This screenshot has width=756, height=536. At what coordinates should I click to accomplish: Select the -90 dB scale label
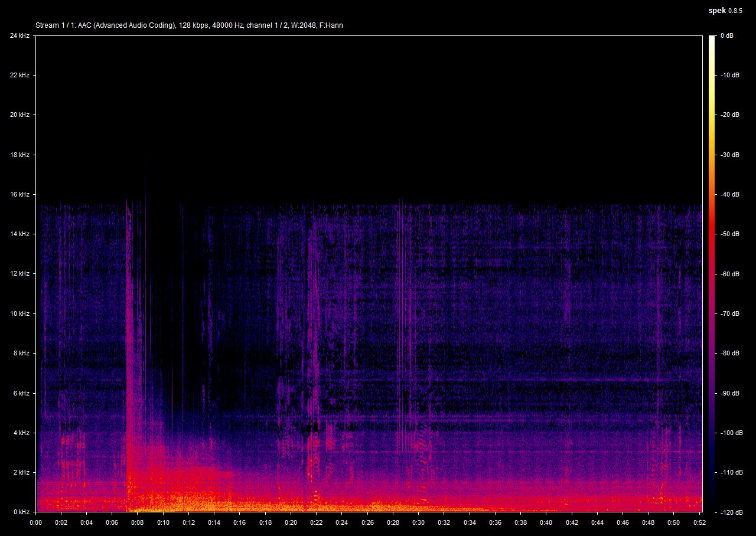coord(729,393)
